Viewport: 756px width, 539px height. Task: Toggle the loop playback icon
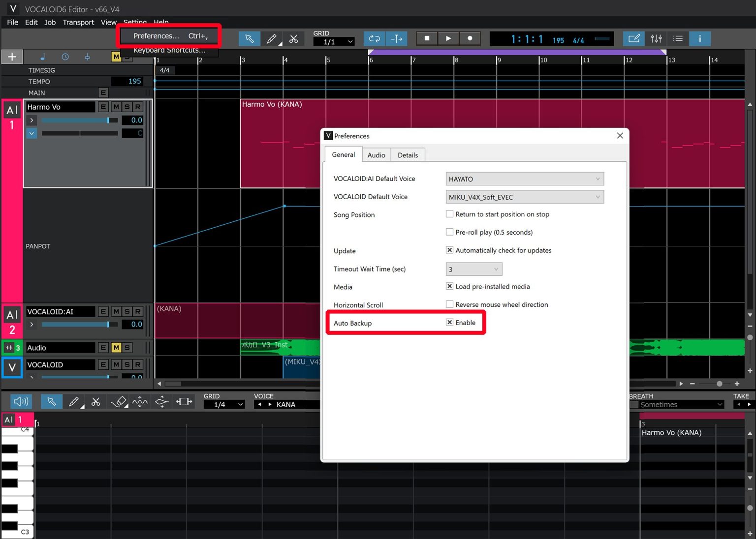374,38
